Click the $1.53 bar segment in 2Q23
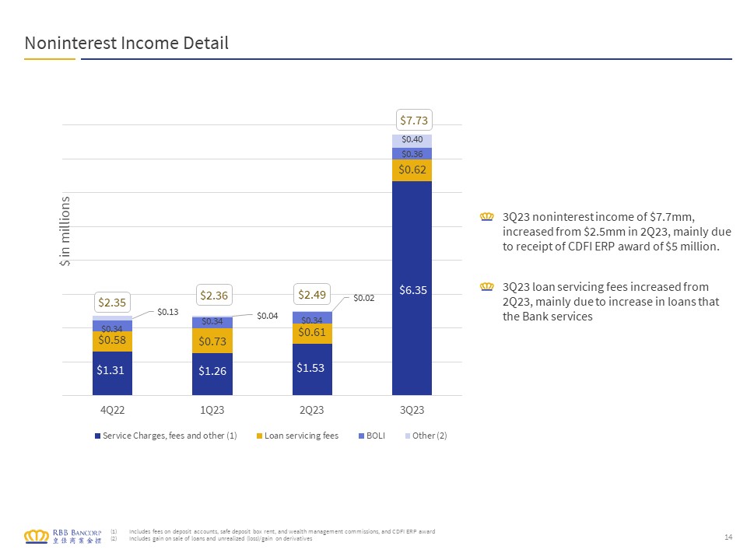This screenshot has height=560, width=747. pyautogui.click(x=312, y=369)
